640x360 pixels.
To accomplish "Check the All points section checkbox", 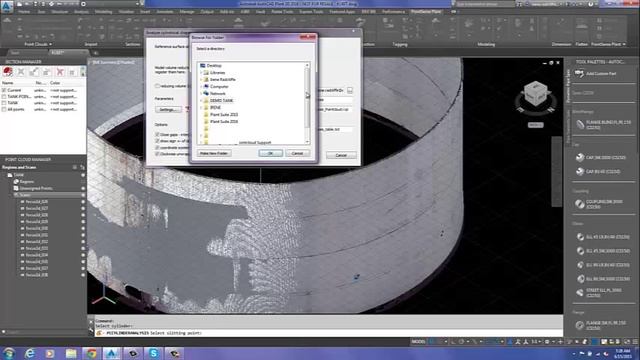I will pos(4,109).
